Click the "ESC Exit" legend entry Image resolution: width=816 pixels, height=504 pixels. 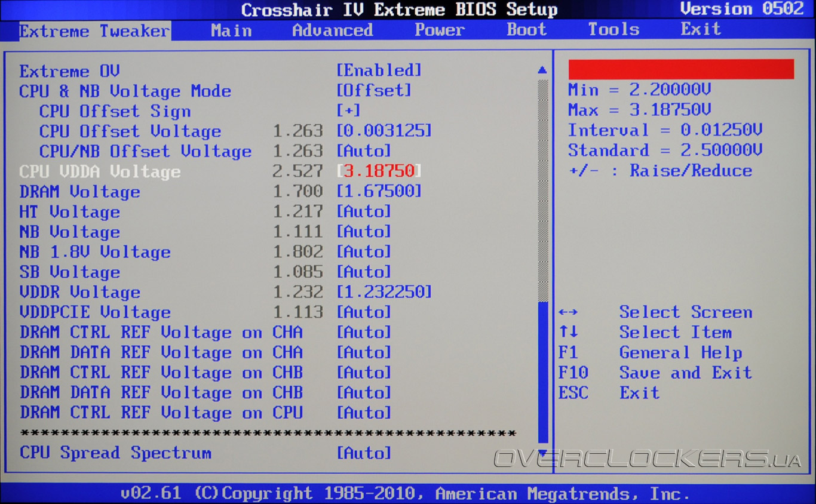(609, 393)
